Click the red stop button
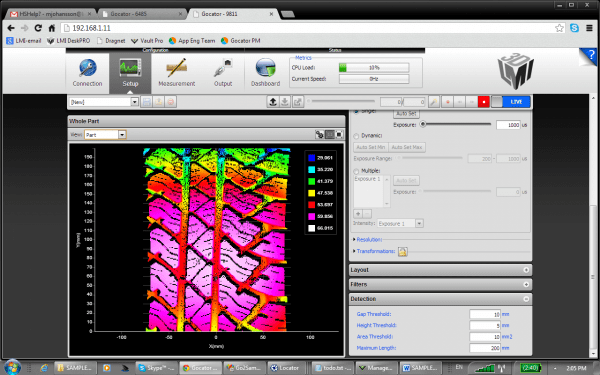 tap(484, 102)
